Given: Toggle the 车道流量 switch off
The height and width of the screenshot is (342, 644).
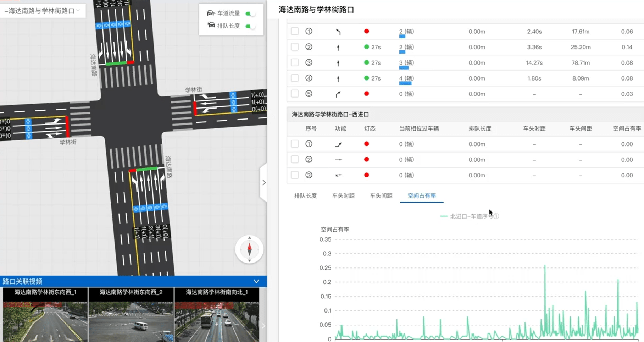Looking at the screenshot, I should point(250,13).
